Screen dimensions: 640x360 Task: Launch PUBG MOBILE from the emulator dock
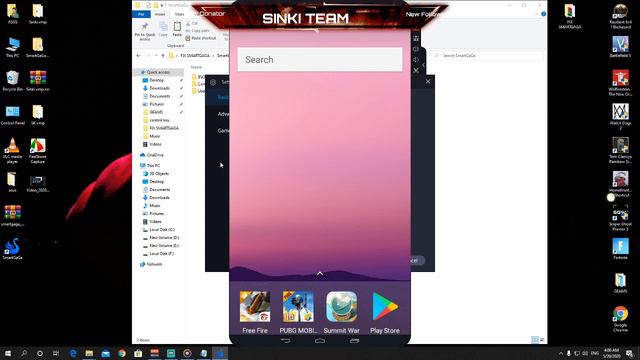(x=298, y=312)
